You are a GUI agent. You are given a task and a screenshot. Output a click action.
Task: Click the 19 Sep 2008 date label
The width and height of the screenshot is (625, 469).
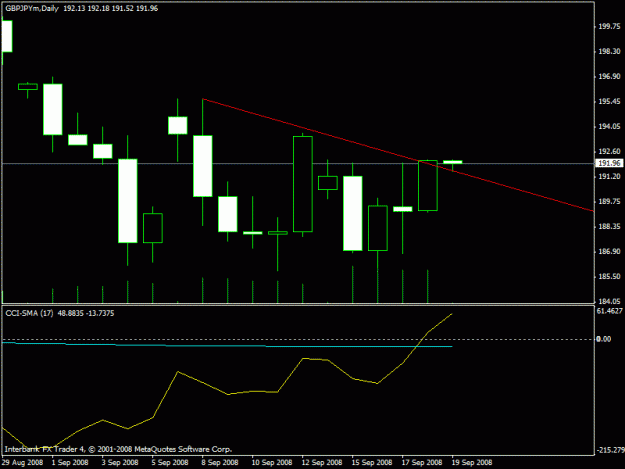point(472,462)
